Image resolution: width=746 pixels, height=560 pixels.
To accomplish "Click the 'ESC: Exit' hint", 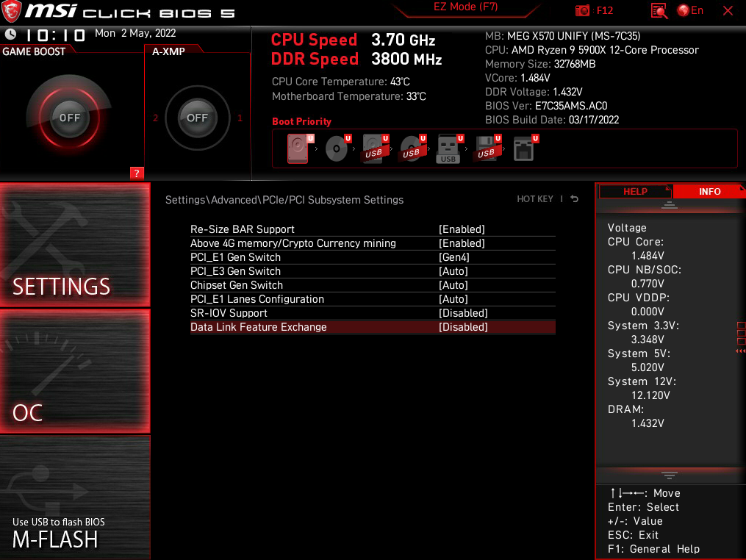I will [633, 535].
